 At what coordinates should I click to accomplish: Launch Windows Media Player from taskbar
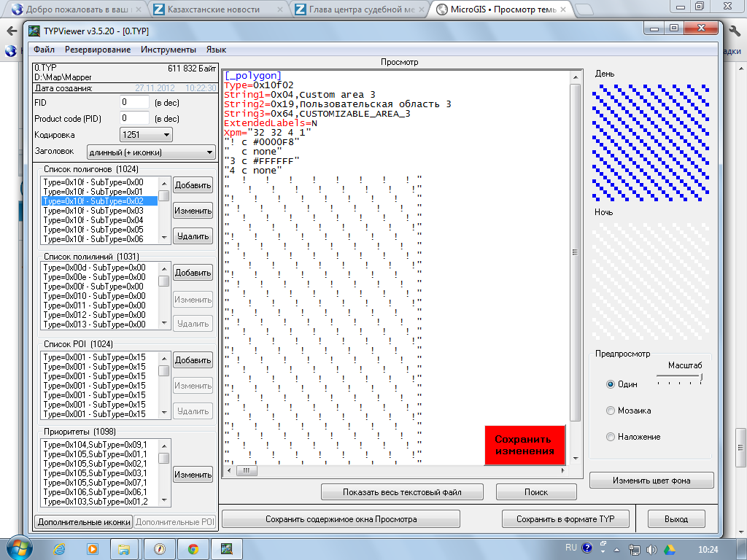click(x=93, y=548)
